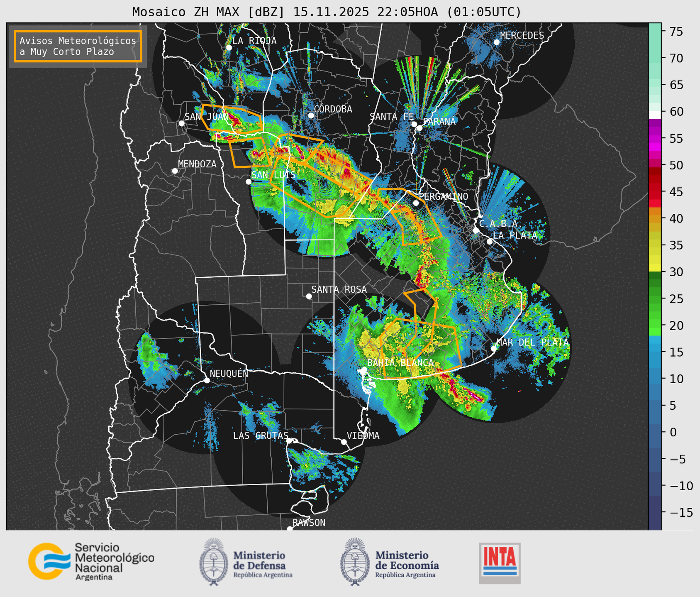Click the LAS GRUTAS city marker dot

point(289,441)
